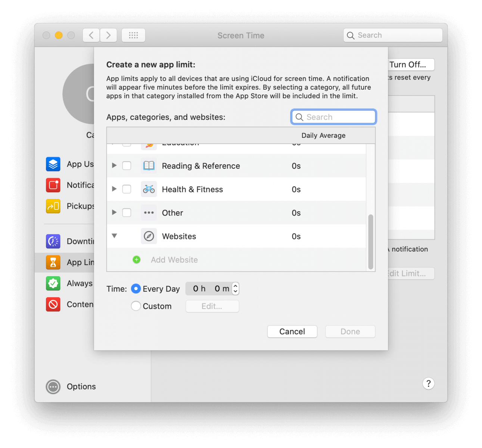The width and height of the screenshot is (482, 448).
Task: Click the yellow minimize window button
Action: pos(59,35)
